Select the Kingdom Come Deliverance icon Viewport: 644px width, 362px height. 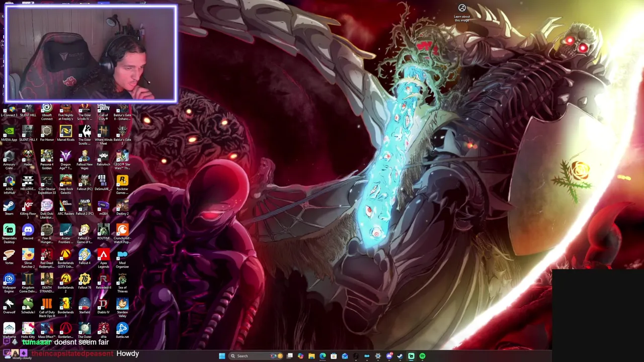pyautogui.click(x=28, y=284)
